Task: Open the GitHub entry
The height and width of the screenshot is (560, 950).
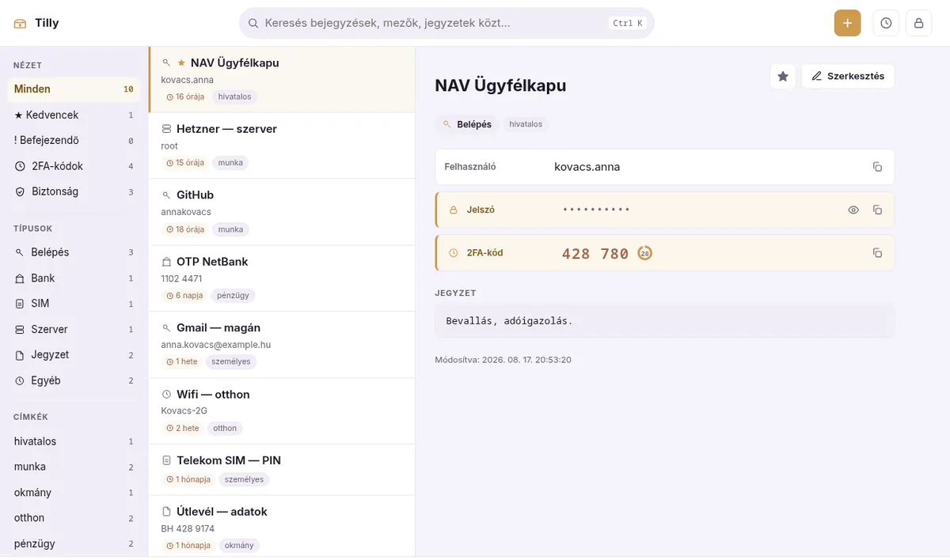Action: pyautogui.click(x=282, y=212)
